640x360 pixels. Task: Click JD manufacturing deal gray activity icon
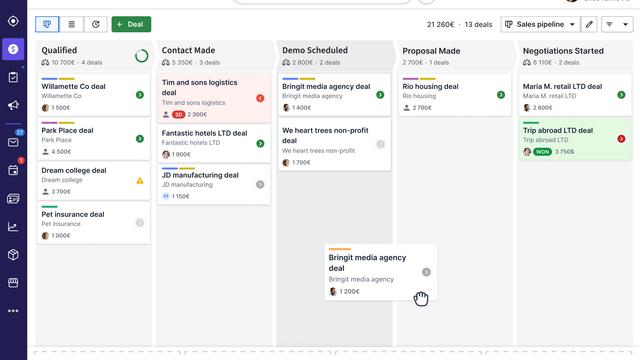pyautogui.click(x=260, y=184)
